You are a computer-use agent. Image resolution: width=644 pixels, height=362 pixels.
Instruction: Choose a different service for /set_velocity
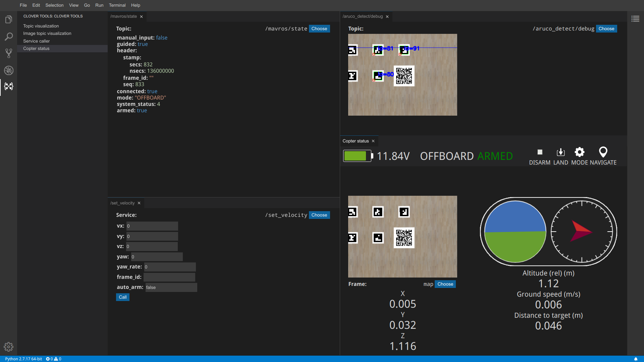[x=319, y=215]
